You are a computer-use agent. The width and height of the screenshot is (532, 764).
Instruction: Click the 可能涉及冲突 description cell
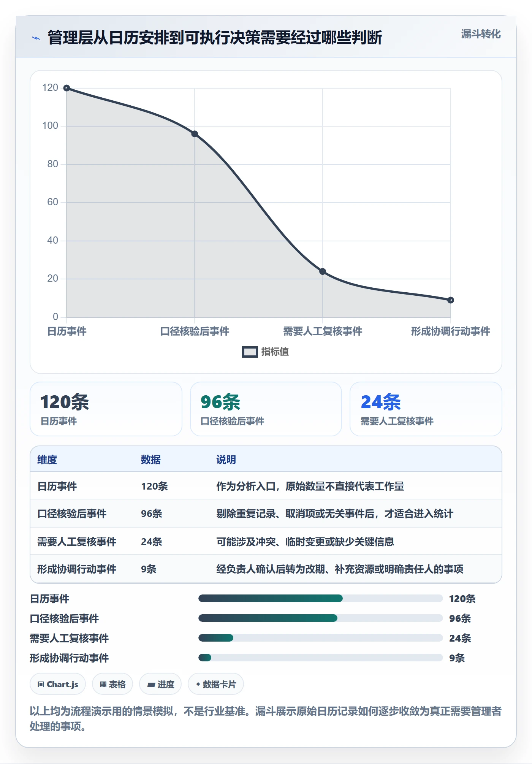click(x=305, y=542)
